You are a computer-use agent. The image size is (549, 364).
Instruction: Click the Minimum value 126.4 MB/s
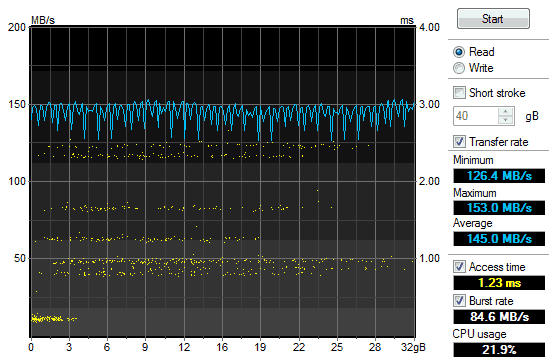[499, 176]
